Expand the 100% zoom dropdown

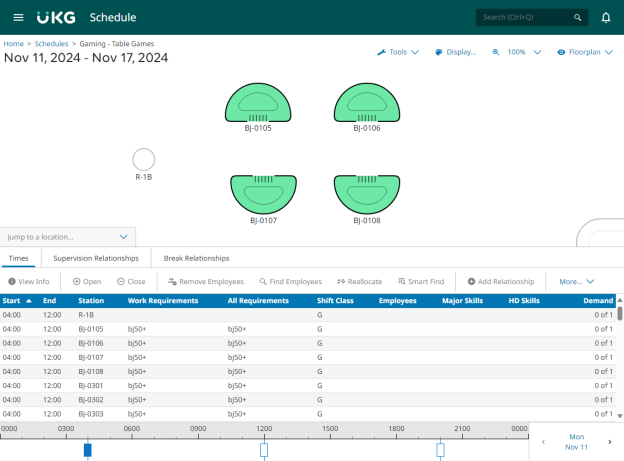[537, 52]
